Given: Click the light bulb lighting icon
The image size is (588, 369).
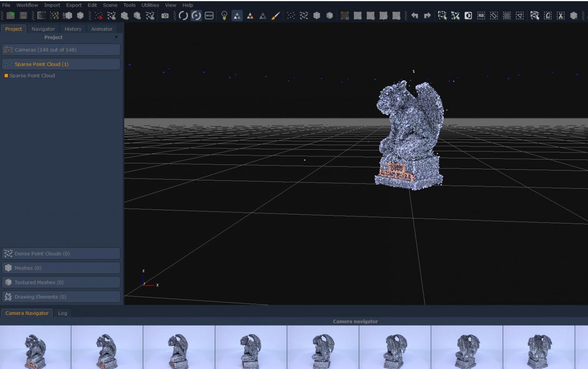Looking at the screenshot, I should click(x=224, y=16).
